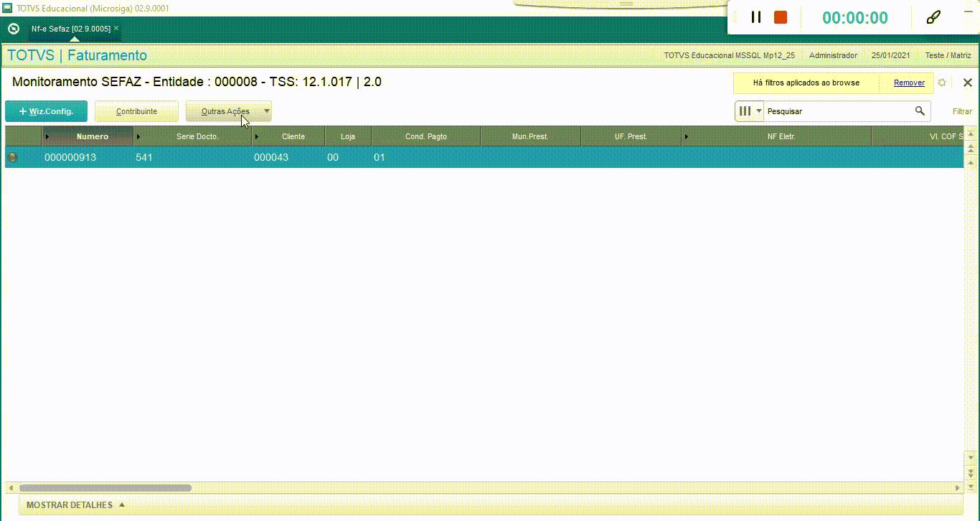
Task: Click the status circle icon of row 000000913
Action: [x=12, y=157]
